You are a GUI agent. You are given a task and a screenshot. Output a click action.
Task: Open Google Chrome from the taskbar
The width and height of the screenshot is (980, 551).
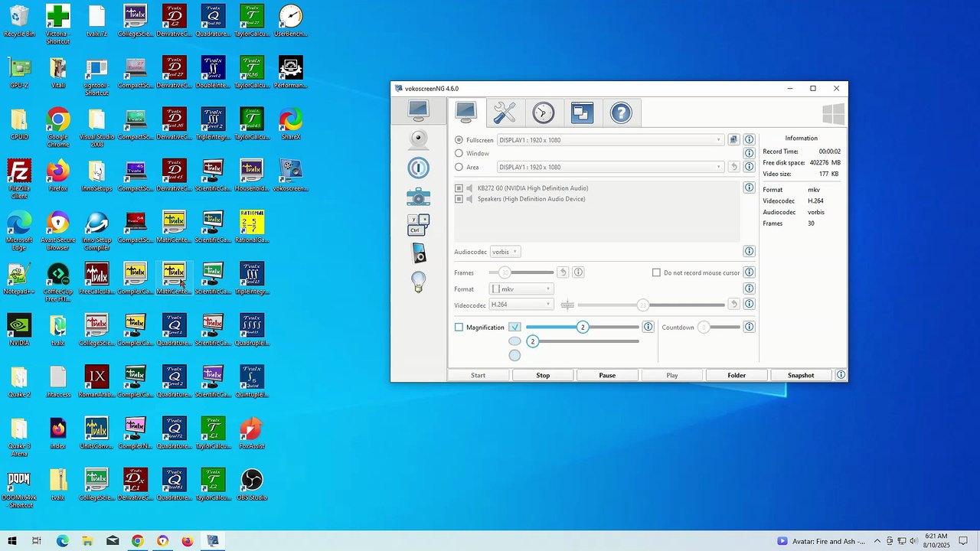tap(137, 540)
